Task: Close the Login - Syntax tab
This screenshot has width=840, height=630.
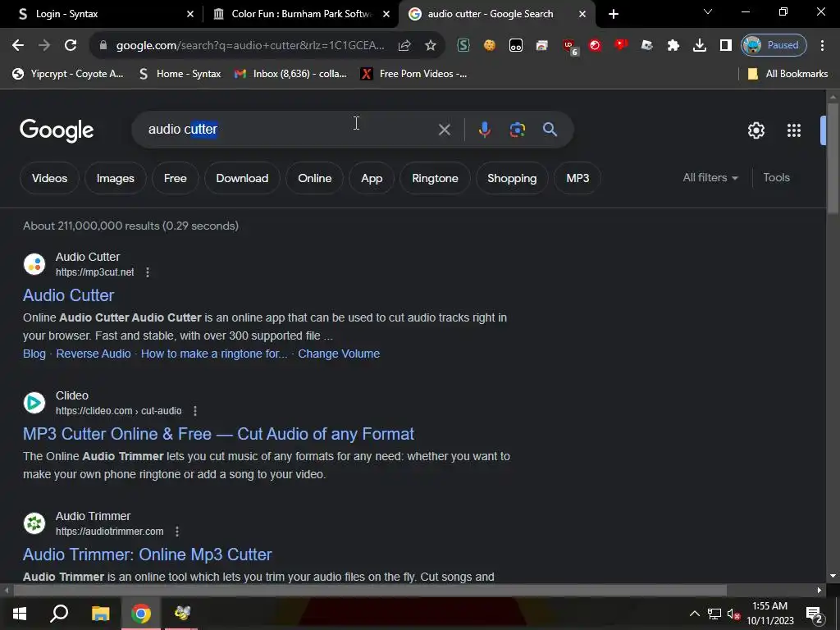Action: [190, 14]
